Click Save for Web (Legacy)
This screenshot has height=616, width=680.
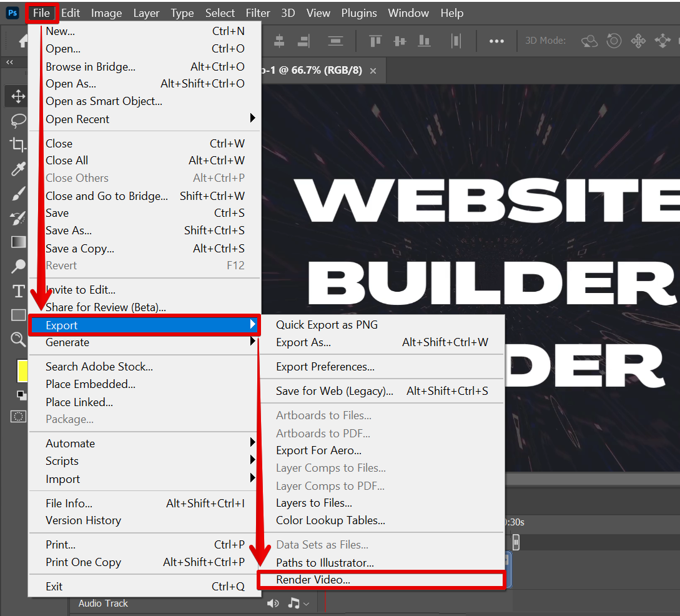(335, 391)
